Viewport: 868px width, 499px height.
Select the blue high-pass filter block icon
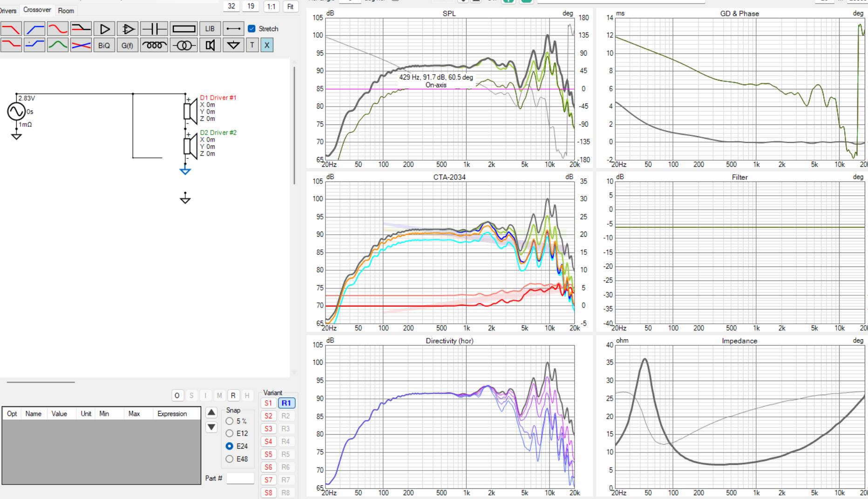[34, 29]
